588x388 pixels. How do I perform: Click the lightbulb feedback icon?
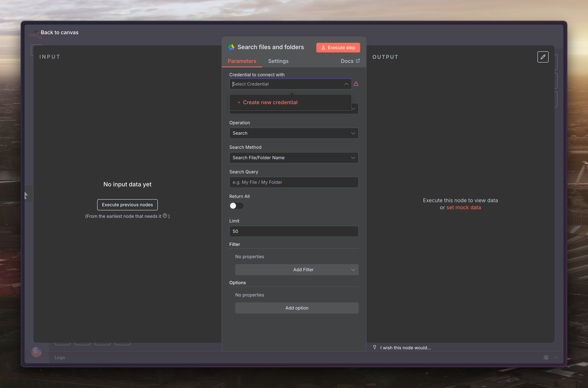[x=375, y=347]
